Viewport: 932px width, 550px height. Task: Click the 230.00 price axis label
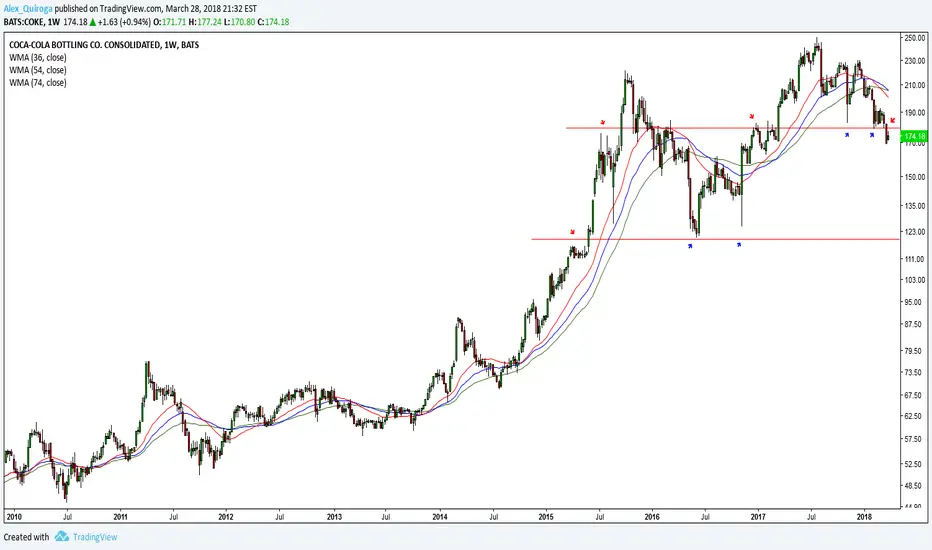tap(914, 61)
